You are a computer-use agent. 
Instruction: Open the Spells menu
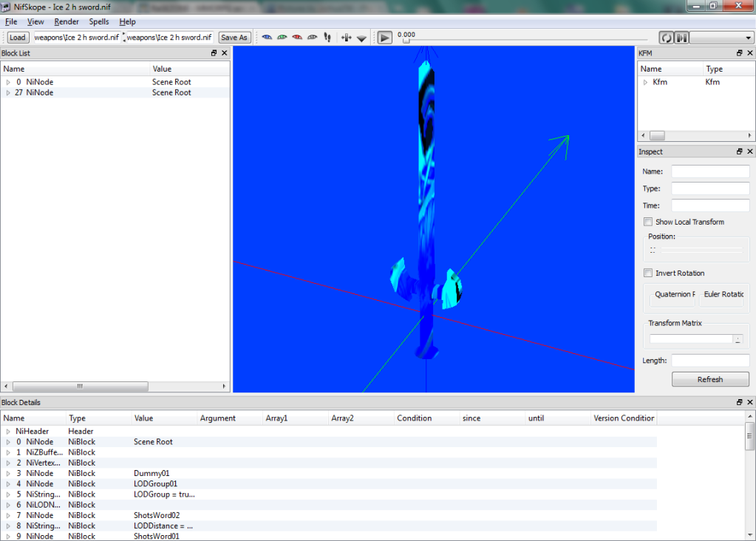point(99,21)
